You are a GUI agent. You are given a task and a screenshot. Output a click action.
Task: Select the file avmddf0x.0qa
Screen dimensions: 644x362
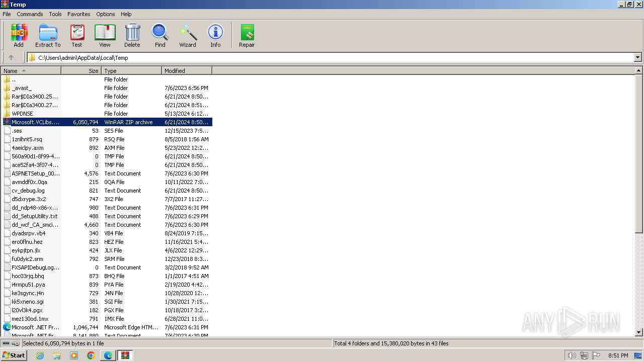(x=29, y=182)
